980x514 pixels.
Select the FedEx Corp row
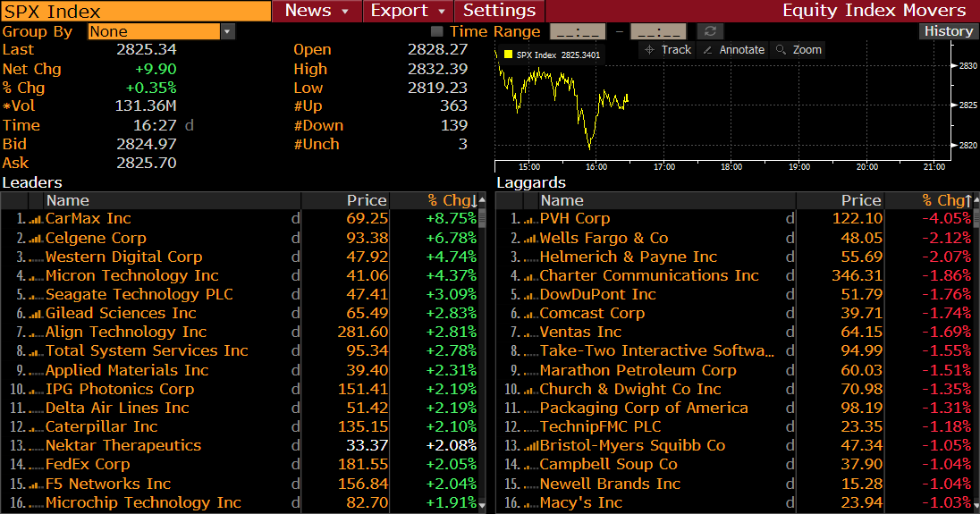coord(240,465)
